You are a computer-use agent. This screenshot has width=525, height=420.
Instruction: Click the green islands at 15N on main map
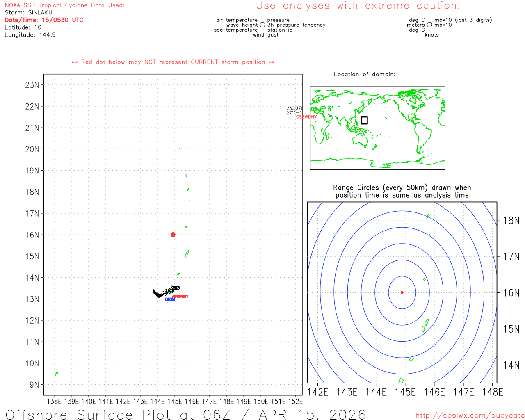coord(187,254)
